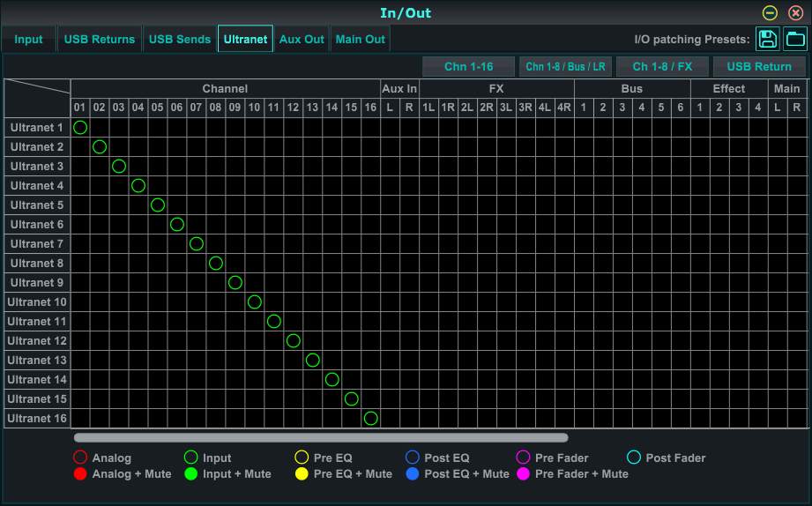Toggle Ultranet 12 patch on Channel 12
Screen dimensions: 812x506
click(x=294, y=341)
